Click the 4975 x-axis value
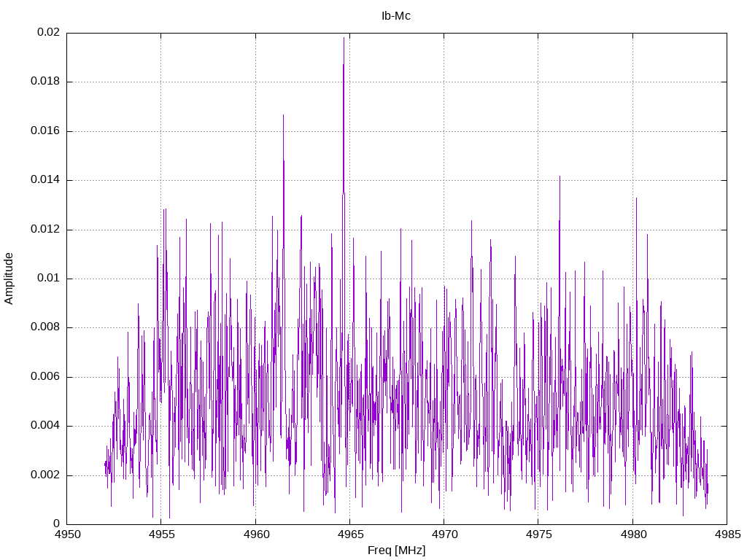The width and height of the screenshot is (747, 560). [x=538, y=534]
